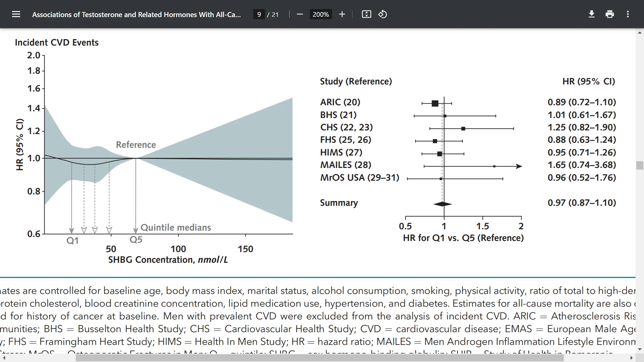Screen dimensions: 644x362
Task: Click the ARIC square marker in plot
Action: [x=435, y=103]
